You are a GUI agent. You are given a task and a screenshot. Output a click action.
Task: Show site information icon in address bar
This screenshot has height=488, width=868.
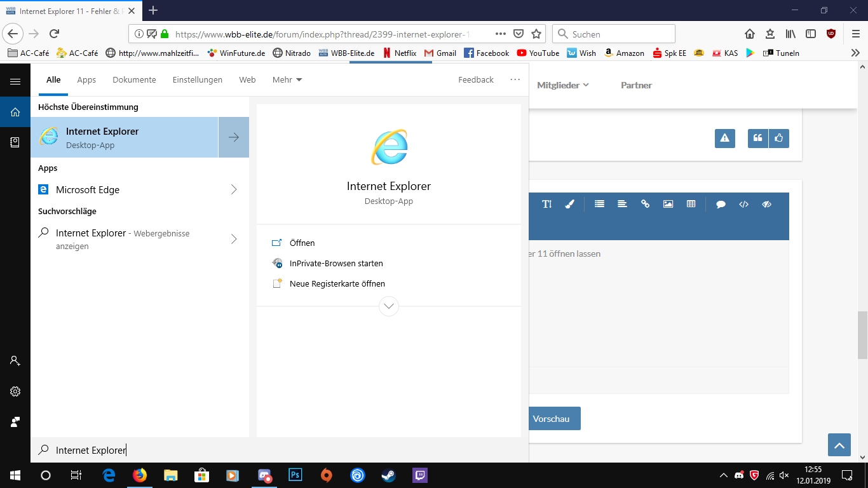(139, 34)
